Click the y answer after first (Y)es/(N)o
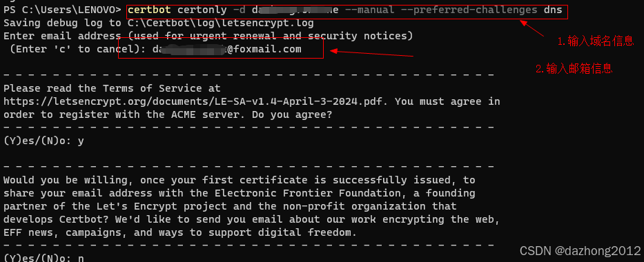This screenshot has height=262, width=644. (81, 141)
